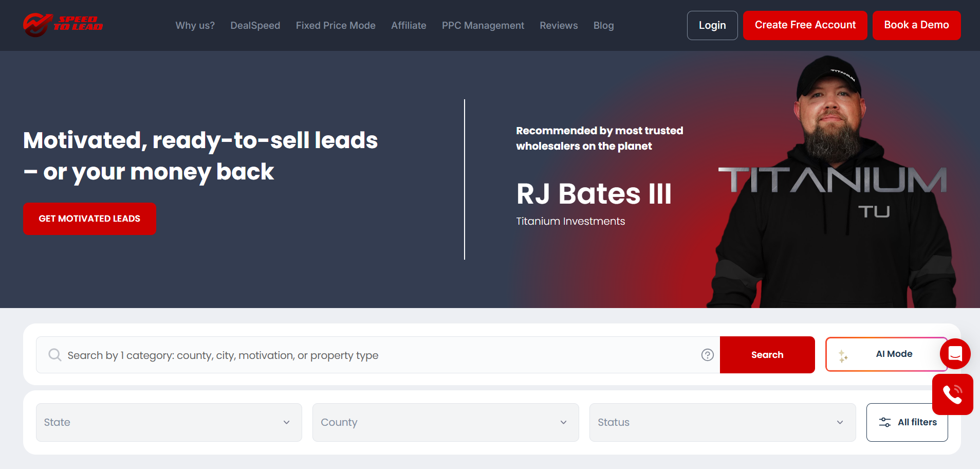Open the chat widget bubble icon
The height and width of the screenshot is (469, 980).
click(955, 354)
